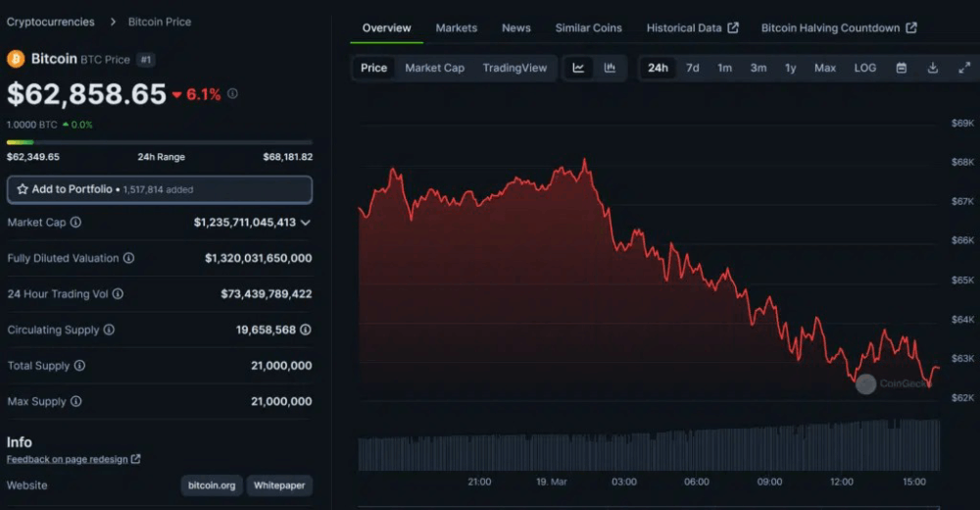Click the Fully Diluted Valuation info icon
The image size is (980, 510).
coord(128,258)
